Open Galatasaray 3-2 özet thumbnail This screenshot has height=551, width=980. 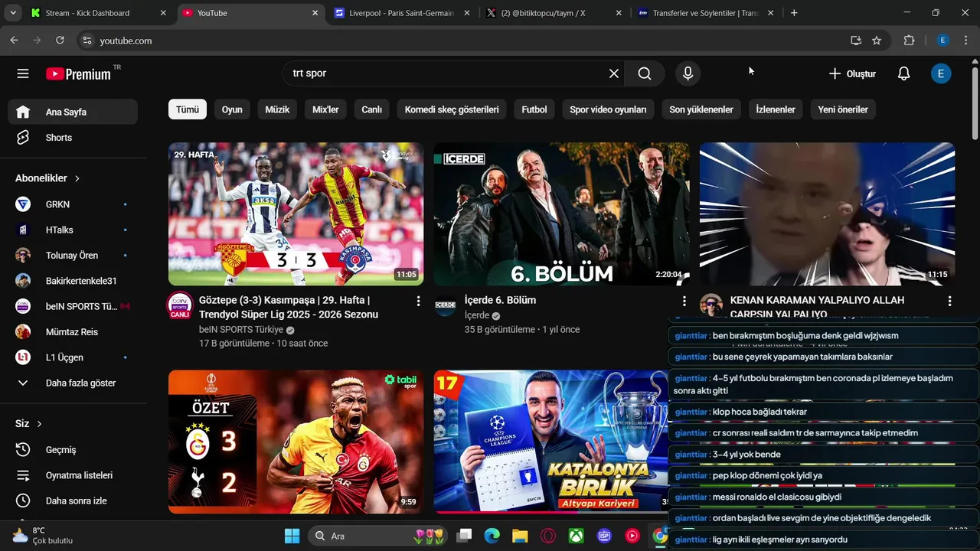[x=296, y=442]
